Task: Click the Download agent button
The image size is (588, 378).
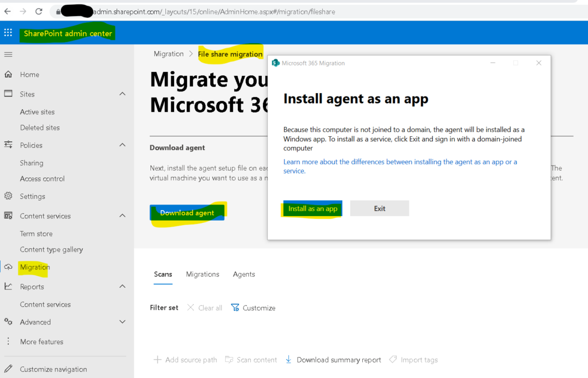Action: point(187,213)
